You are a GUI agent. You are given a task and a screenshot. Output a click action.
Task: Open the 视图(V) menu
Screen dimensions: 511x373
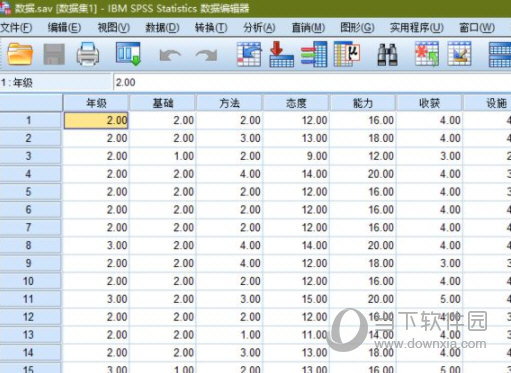point(114,28)
